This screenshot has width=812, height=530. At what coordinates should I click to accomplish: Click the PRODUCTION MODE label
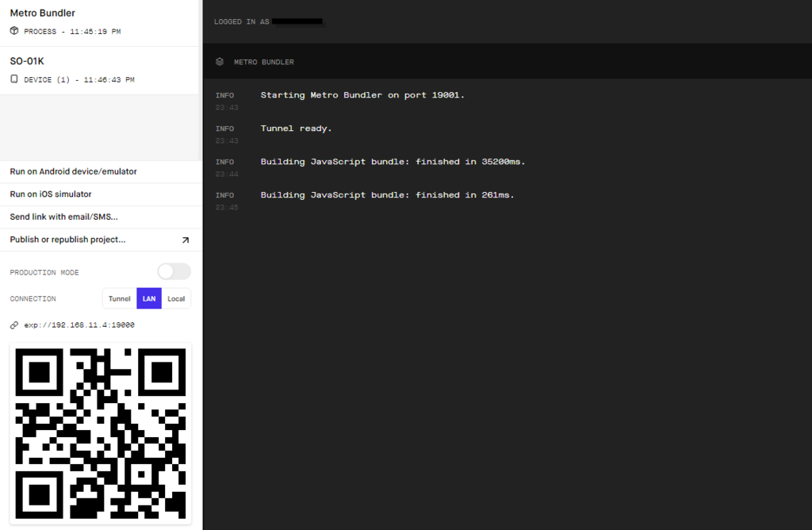[x=44, y=272]
